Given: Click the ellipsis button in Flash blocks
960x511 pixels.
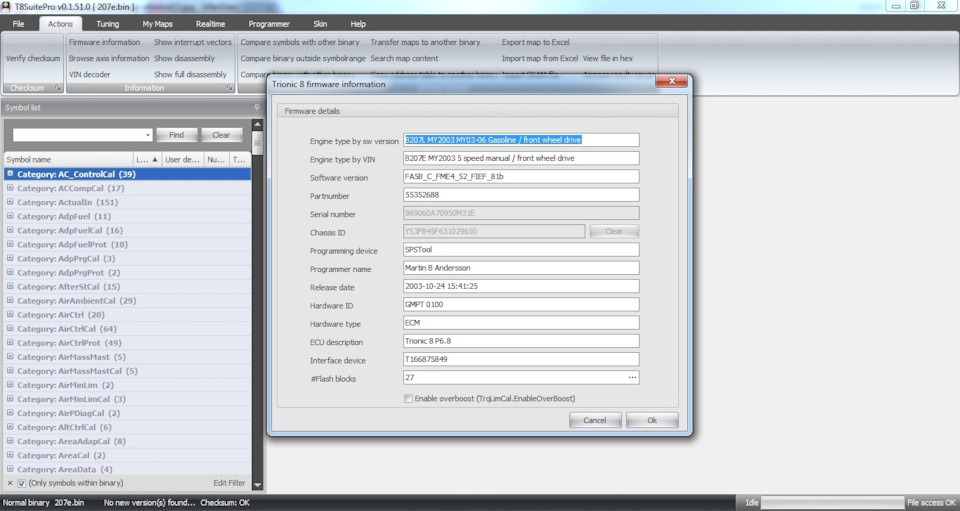Looking at the screenshot, I should pyautogui.click(x=632, y=378).
